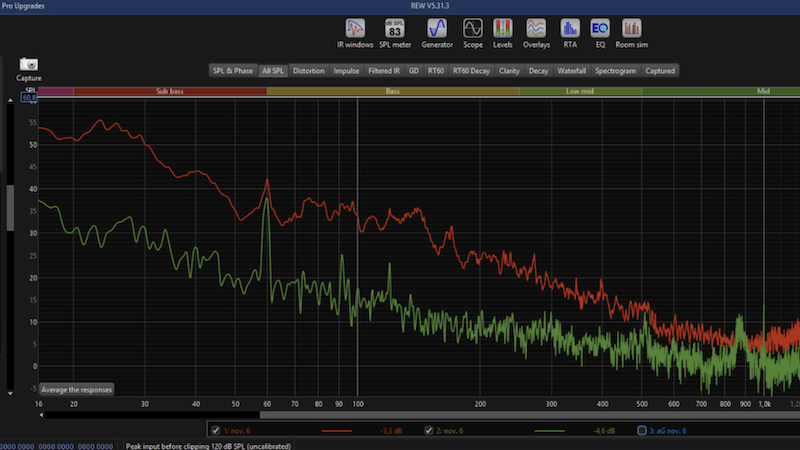
Task: Switch to the Waterfall tab
Action: (x=572, y=71)
